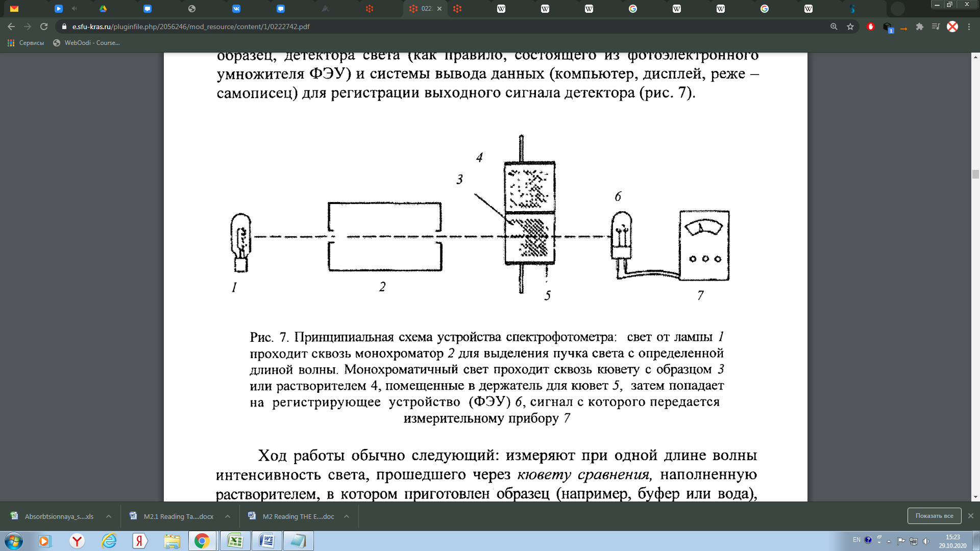The image size is (980, 551).
Task: Bookmark this page with the star icon
Action: 850,27
